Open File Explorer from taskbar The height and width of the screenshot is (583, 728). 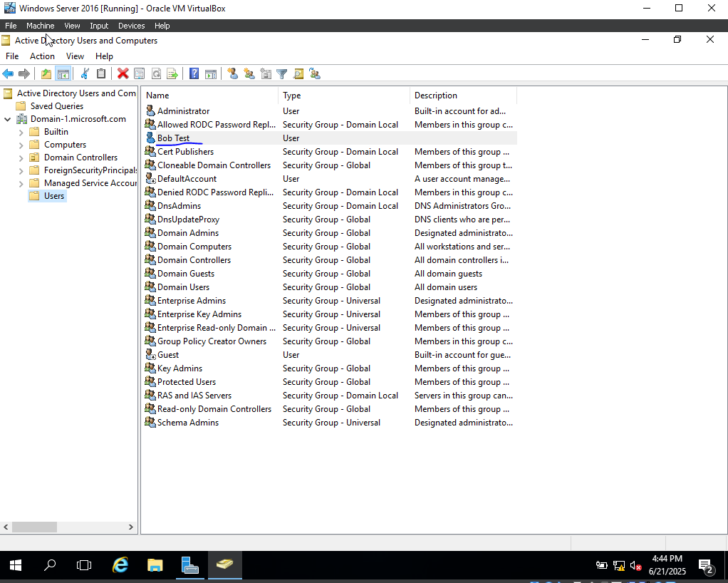click(x=155, y=565)
